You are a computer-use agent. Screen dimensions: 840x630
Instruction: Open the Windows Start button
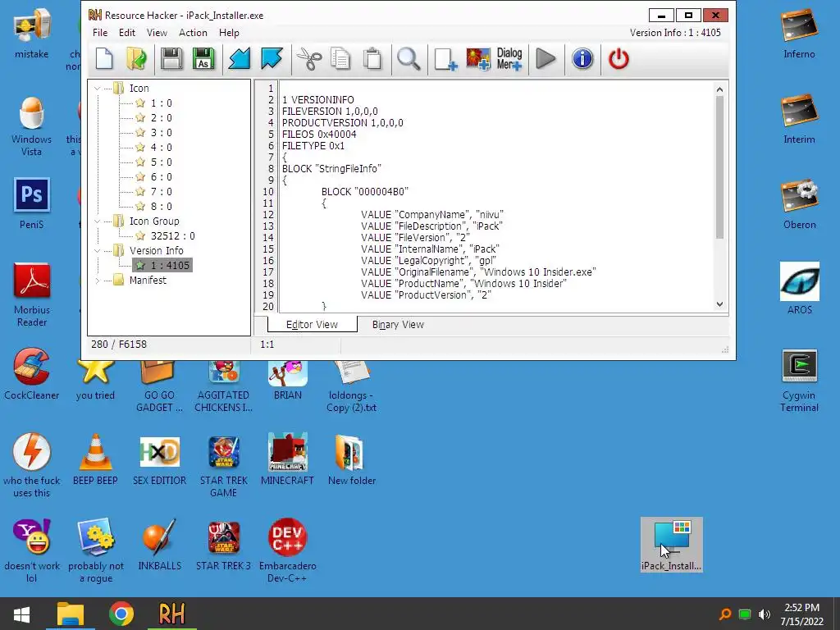pos(21,614)
